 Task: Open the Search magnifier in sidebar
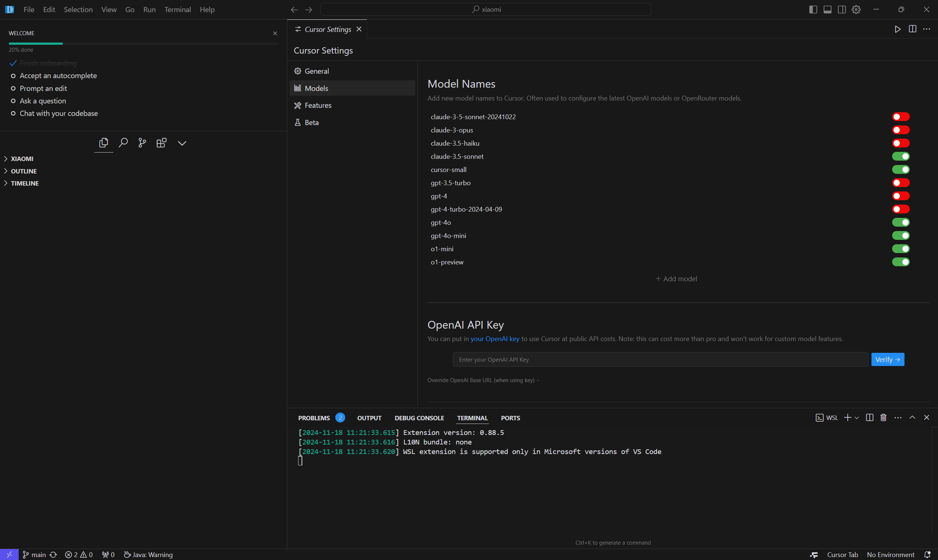(123, 143)
